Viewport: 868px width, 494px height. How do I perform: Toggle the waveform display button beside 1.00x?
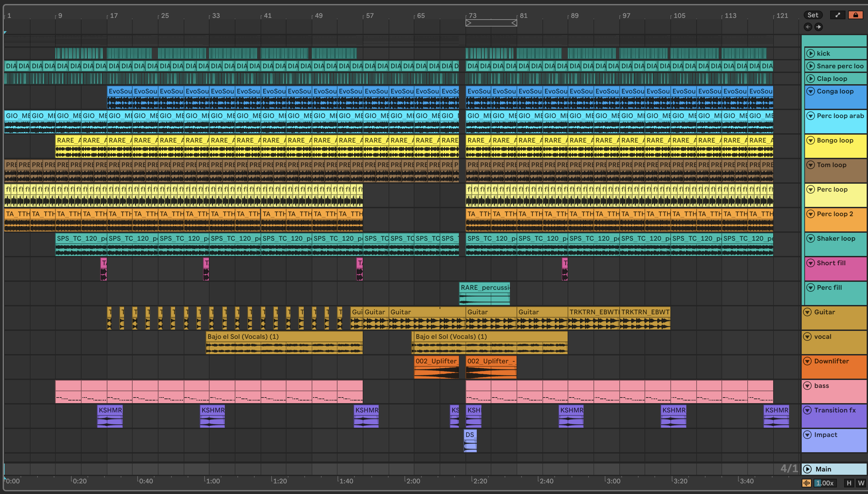[x=806, y=483]
